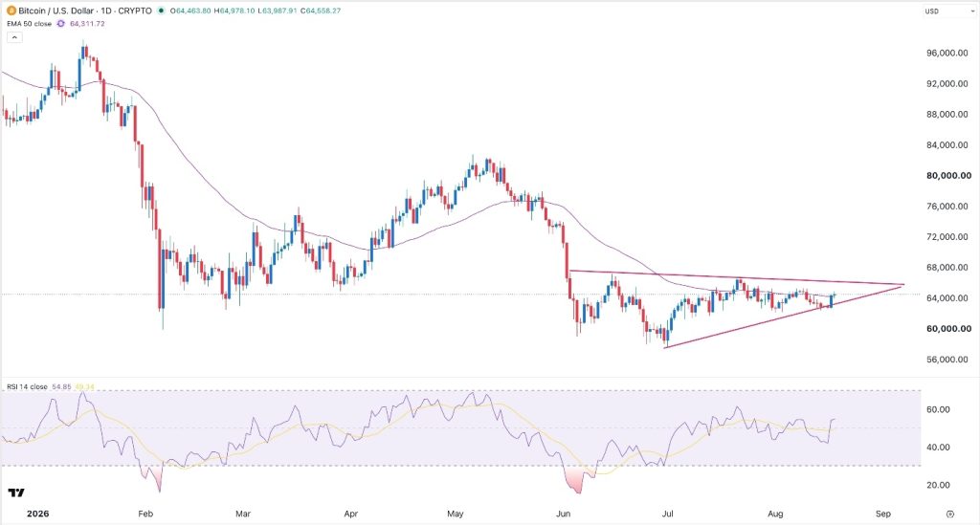
Task: Click the Jul label on time axis
Action: point(667,514)
